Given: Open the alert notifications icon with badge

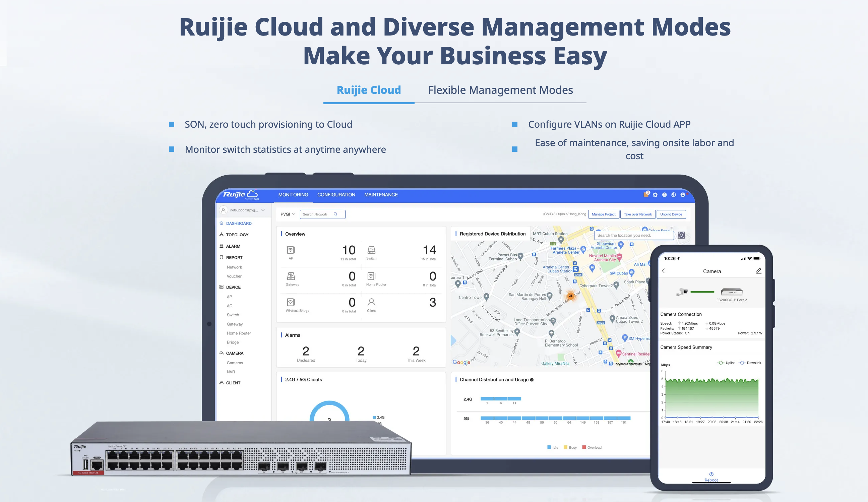Looking at the screenshot, I should [x=646, y=195].
